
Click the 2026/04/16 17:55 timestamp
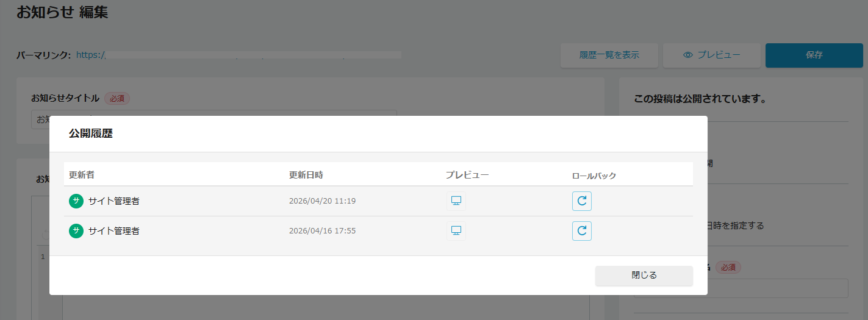(x=322, y=231)
